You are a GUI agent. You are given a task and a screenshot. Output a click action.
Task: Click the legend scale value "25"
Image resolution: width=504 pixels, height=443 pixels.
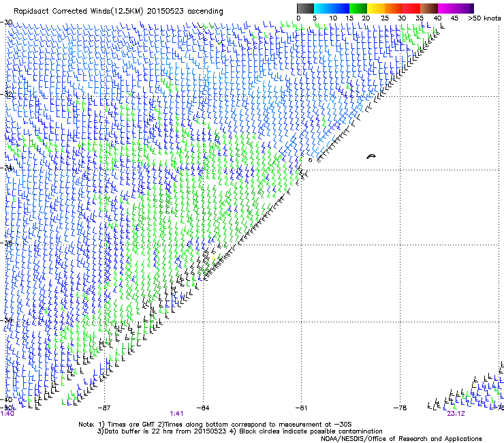385,18
